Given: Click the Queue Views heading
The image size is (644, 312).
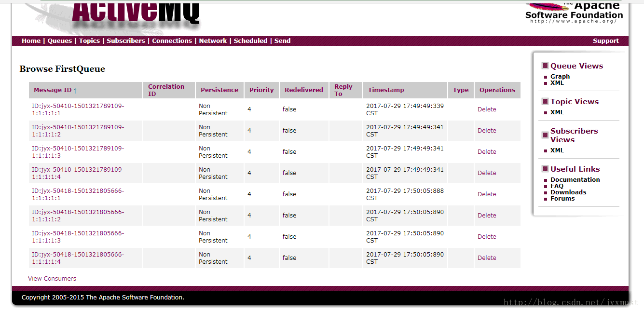Looking at the screenshot, I should point(576,66).
